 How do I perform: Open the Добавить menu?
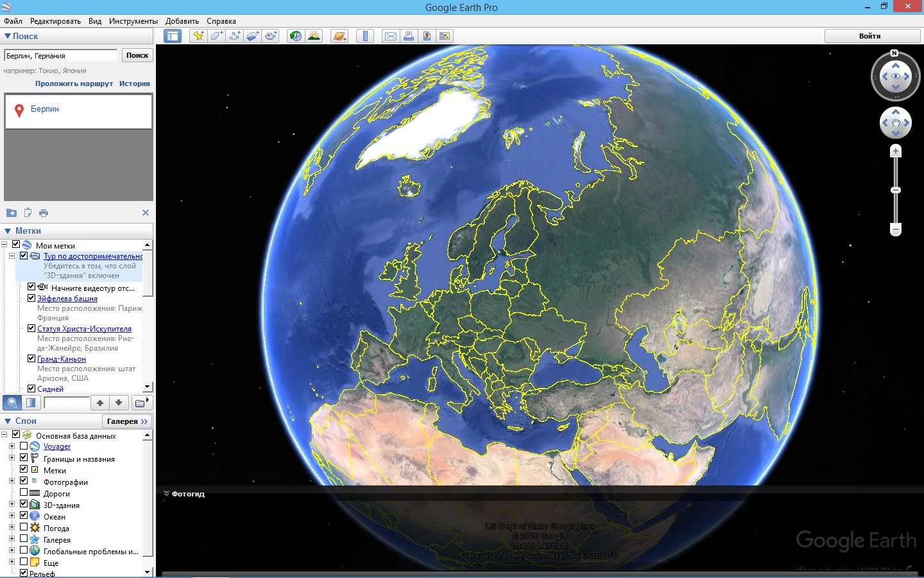(x=182, y=21)
